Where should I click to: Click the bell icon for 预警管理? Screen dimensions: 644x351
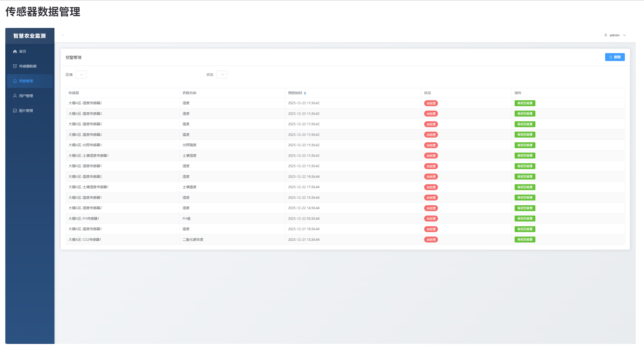point(15,81)
